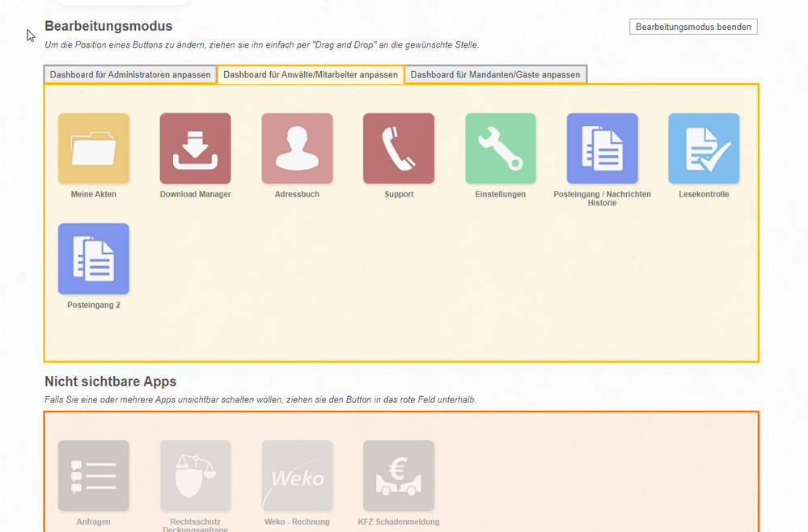The image size is (808, 532).
Task: Click the Download Manager icon
Action: 195,149
